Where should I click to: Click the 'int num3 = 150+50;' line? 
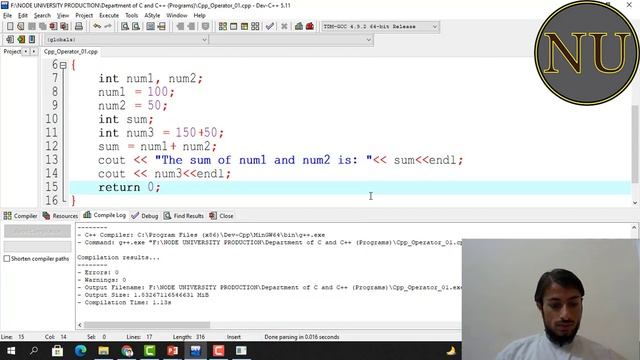[161, 133]
